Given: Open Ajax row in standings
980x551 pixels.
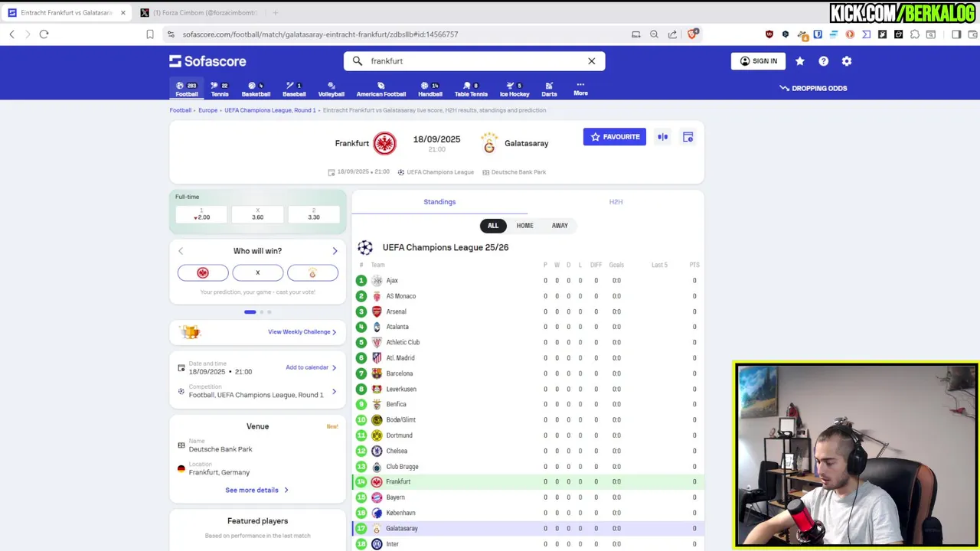Looking at the screenshot, I should 528,280.
